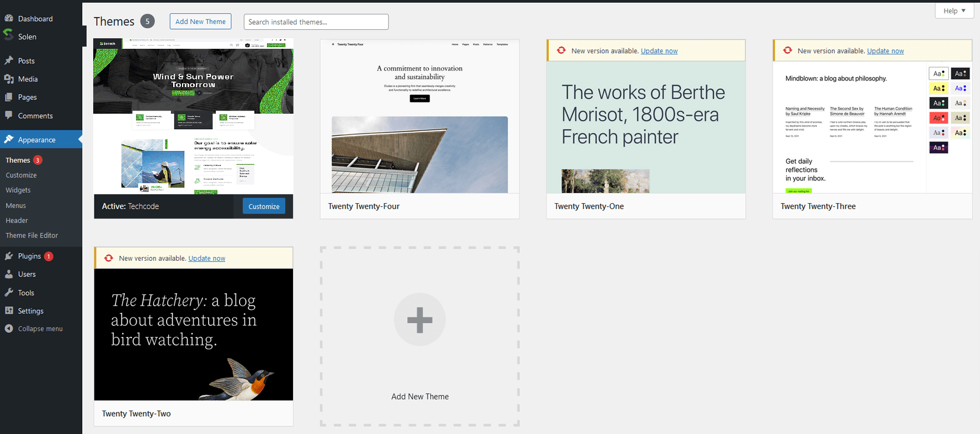980x434 pixels.
Task: Click the Twenty Twenty-Four theme name
Action: 363,206
